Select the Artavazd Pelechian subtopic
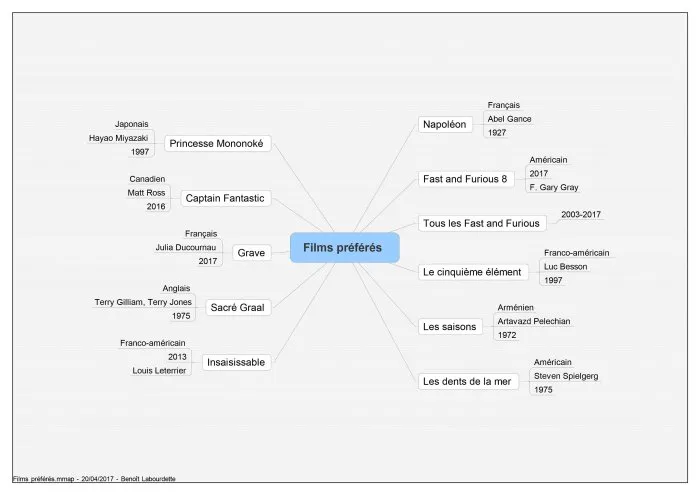The width and height of the screenshot is (700, 495). click(534, 321)
